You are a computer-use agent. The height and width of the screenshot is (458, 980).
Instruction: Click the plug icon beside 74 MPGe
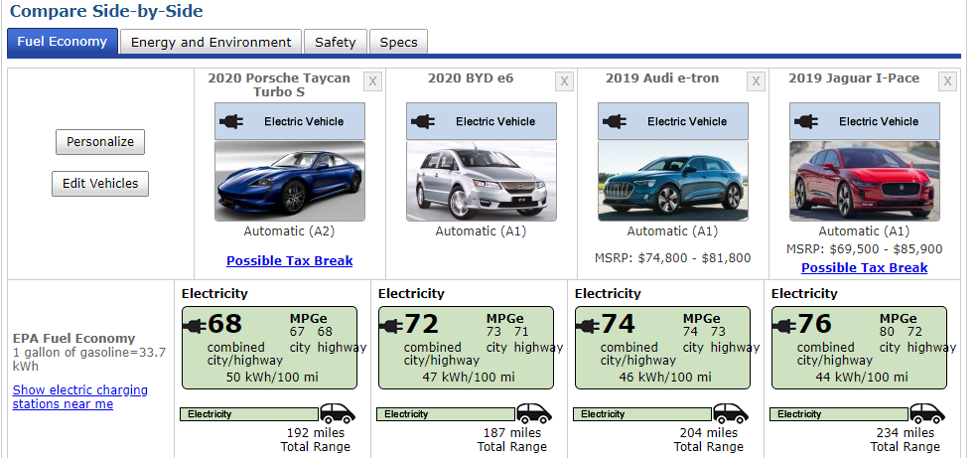pyautogui.click(x=588, y=326)
